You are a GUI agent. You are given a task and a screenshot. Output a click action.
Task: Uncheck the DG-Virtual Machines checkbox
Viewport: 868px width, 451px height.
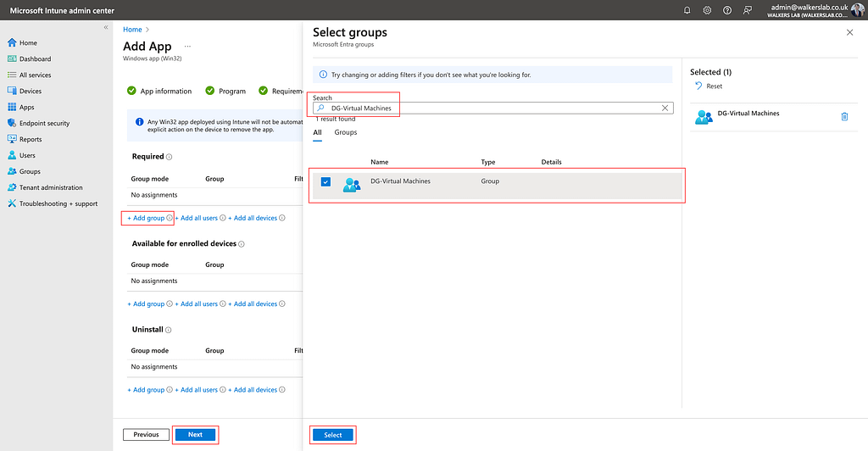325,181
